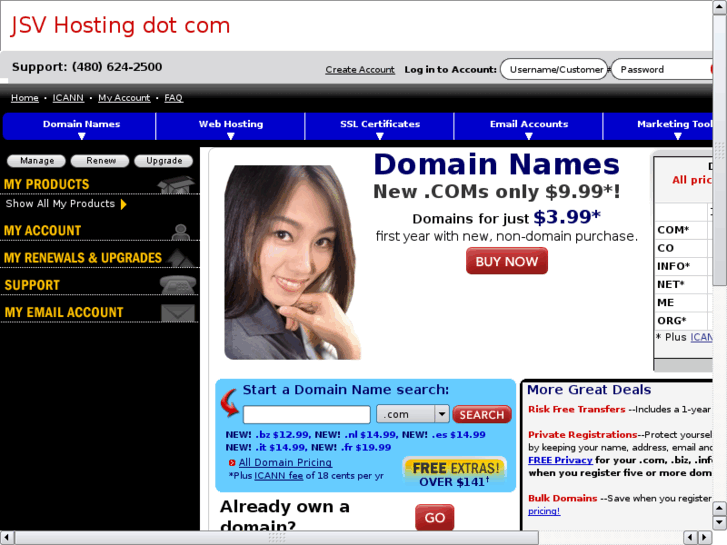Click the My Account person icon
The width and height of the screenshot is (727, 545).
180,231
